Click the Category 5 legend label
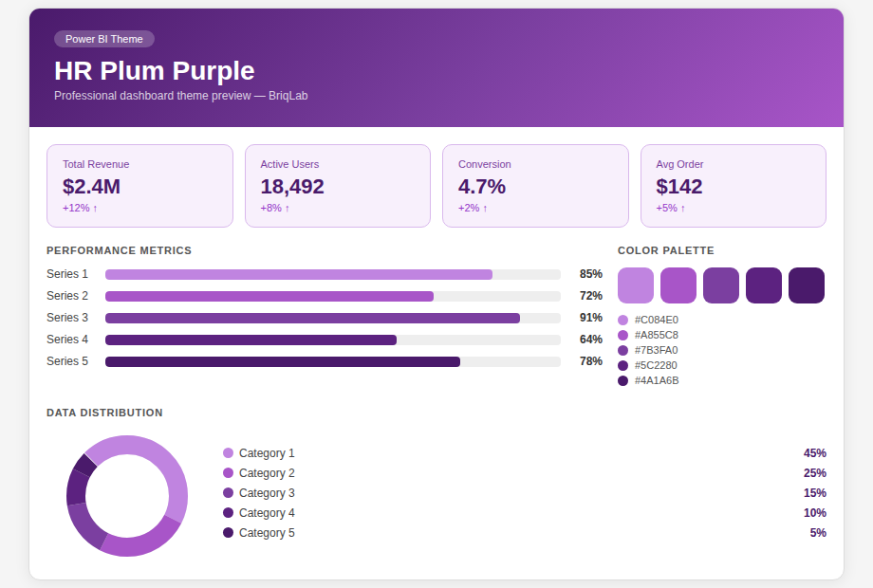Image resolution: width=873 pixels, height=588 pixels. [267, 533]
